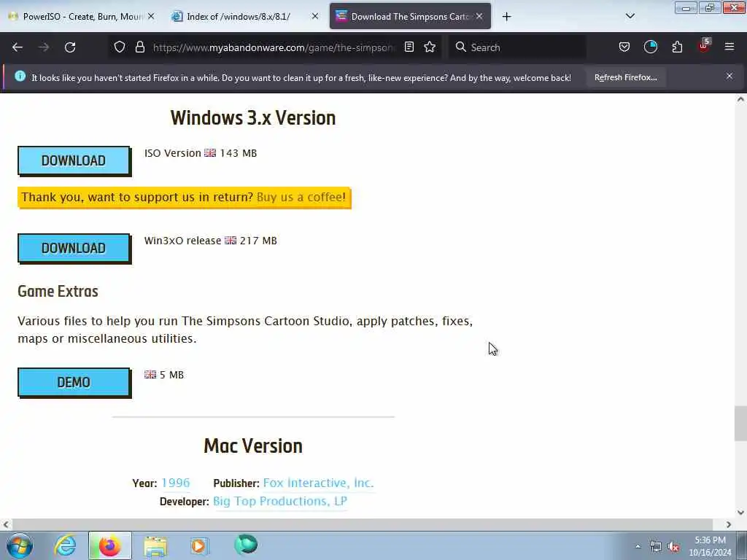Close the Index of /windows tab
The image size is (747, 560).
click(x=315, y=16)
